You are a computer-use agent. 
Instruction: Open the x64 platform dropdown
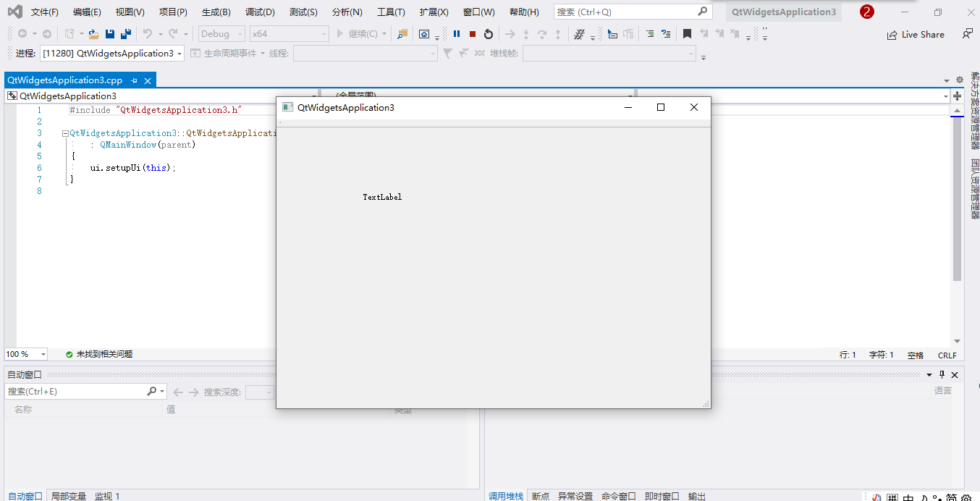pyautogui.click(x=289, y=34)
